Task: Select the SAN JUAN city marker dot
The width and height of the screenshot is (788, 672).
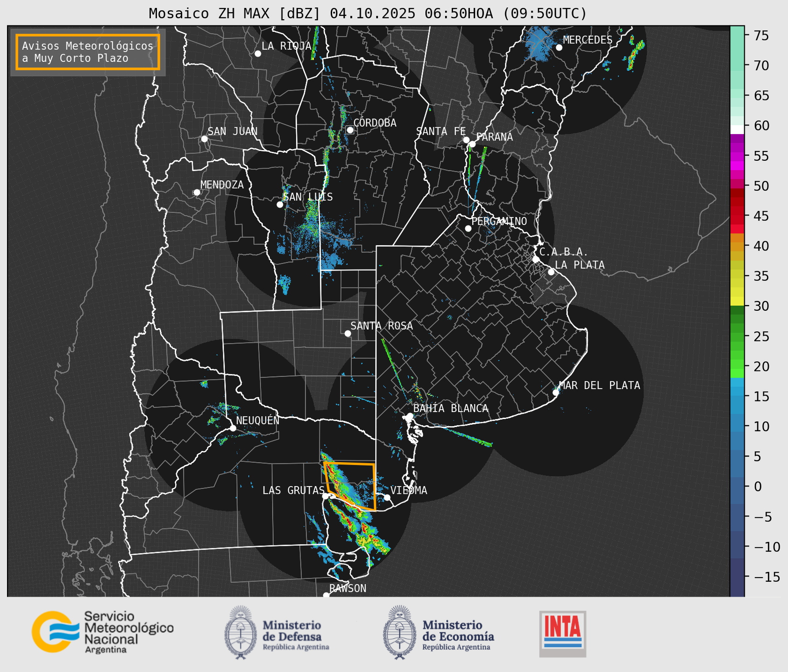Action: pos(204,139)
